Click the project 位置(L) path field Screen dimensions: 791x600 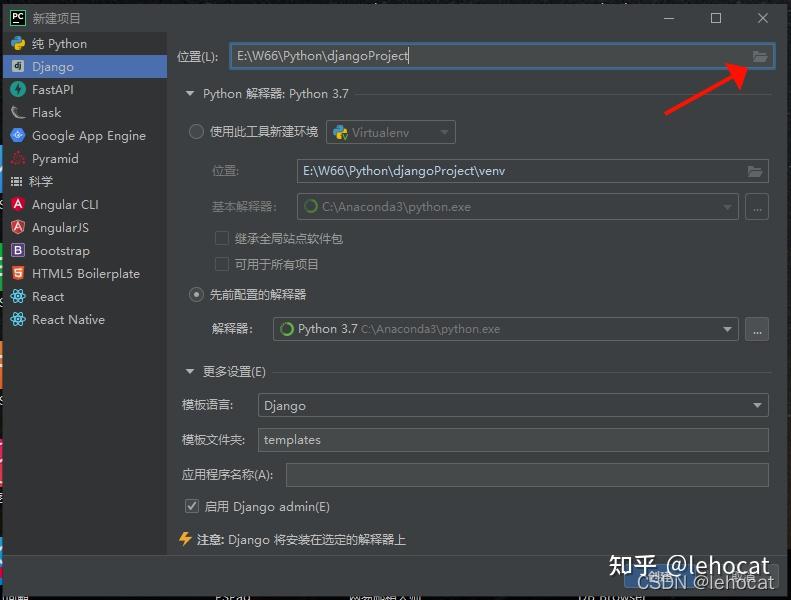click(502, 56)
